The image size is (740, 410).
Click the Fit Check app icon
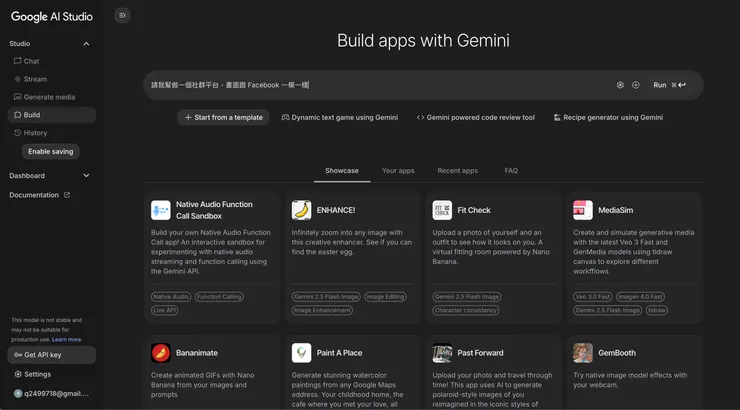[442, 210]
